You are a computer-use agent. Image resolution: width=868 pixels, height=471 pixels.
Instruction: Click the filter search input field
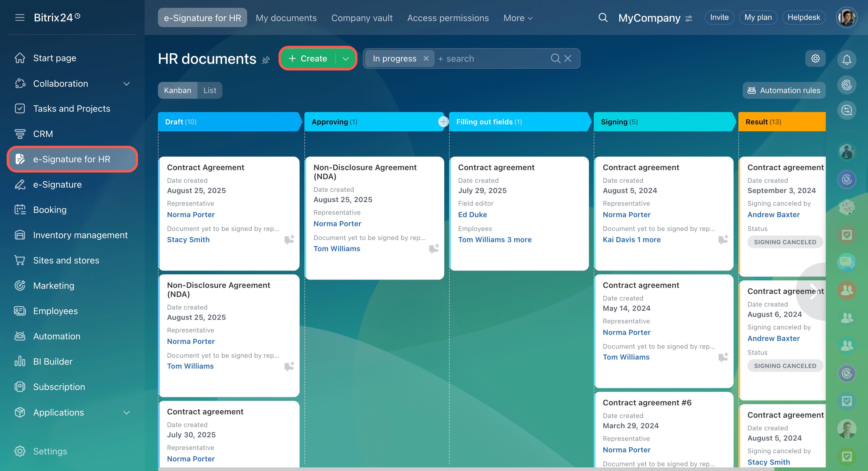point(492,59)
